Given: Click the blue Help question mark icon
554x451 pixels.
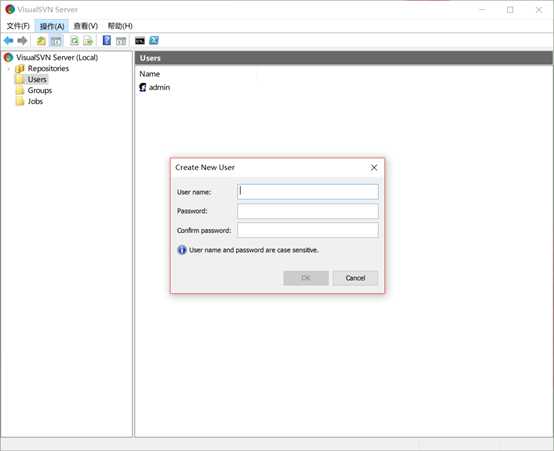Looking at the screenshot, I should tap(107, 40).
